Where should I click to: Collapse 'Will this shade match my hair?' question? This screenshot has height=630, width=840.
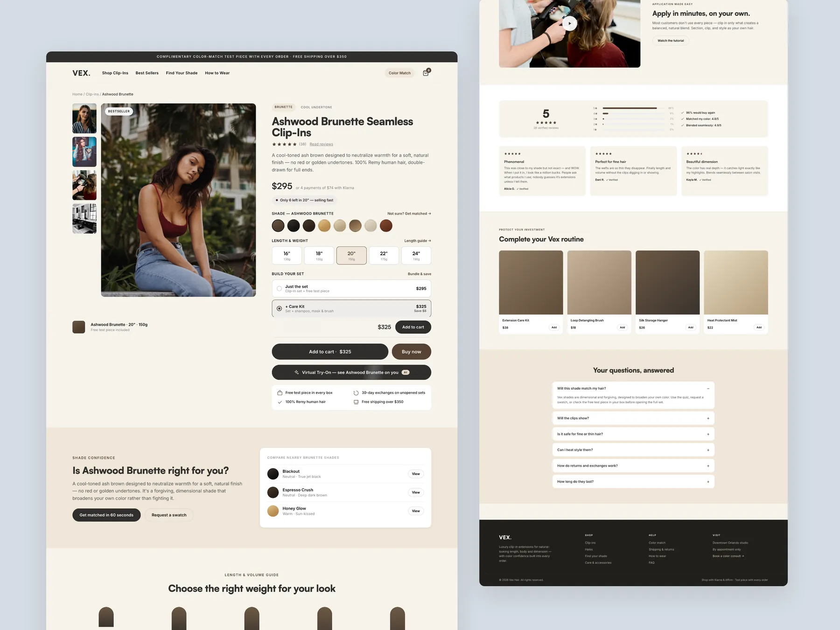(x=708, y=388)
